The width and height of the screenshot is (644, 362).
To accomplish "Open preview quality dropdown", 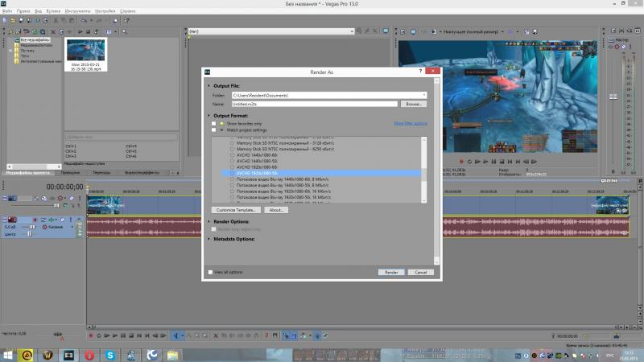I will tap(502, 31).
